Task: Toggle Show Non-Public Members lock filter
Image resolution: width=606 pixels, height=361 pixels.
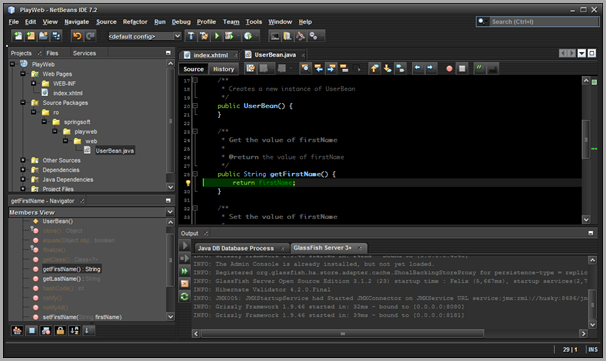Action: click(x=60, y=330)
